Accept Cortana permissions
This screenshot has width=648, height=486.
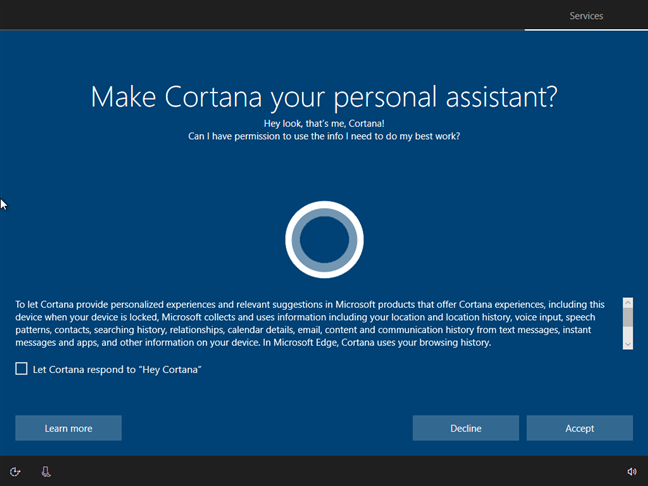[x=579, y=428]
